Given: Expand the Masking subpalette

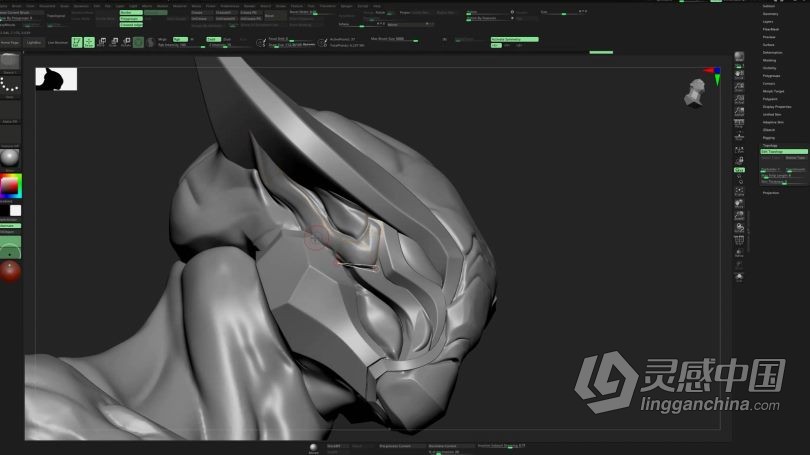Looking at the screenshot, I should [769, 60].
